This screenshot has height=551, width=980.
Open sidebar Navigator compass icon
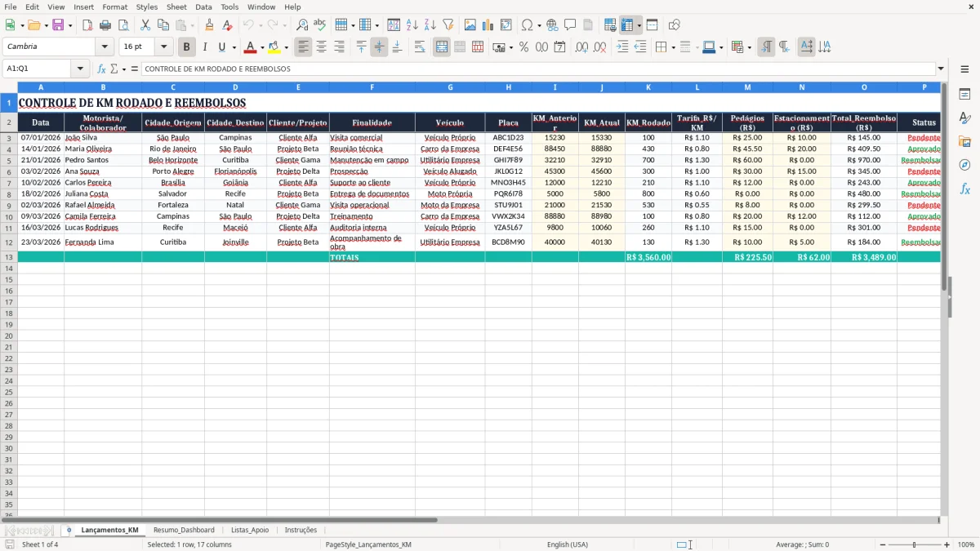(x=964, y=165)
